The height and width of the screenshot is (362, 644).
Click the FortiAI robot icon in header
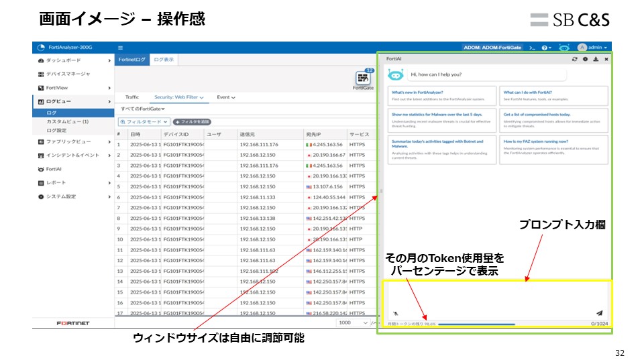(x=564, y=48)
